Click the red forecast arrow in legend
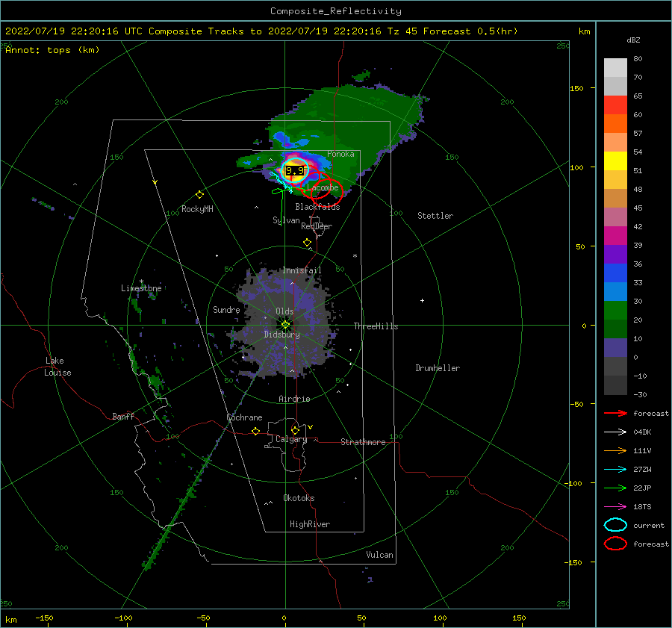This screenshot has height=628, width=672. pyautogui.click(x=615, y=413)
